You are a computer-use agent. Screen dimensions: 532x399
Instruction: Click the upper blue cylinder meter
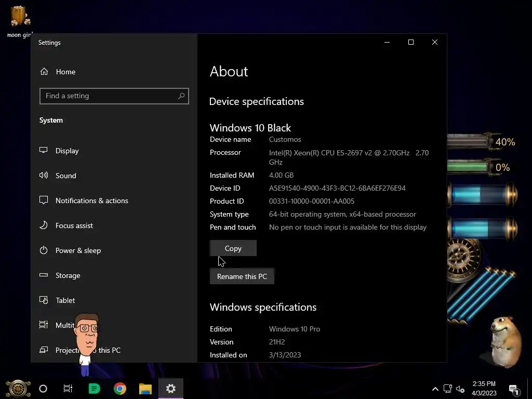point(482,195)
